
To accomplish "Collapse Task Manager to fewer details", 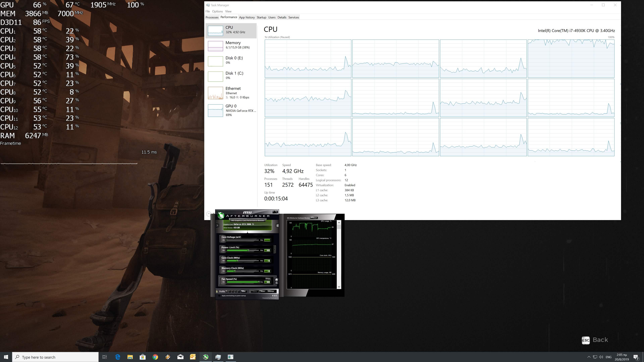I will [208, 214].
